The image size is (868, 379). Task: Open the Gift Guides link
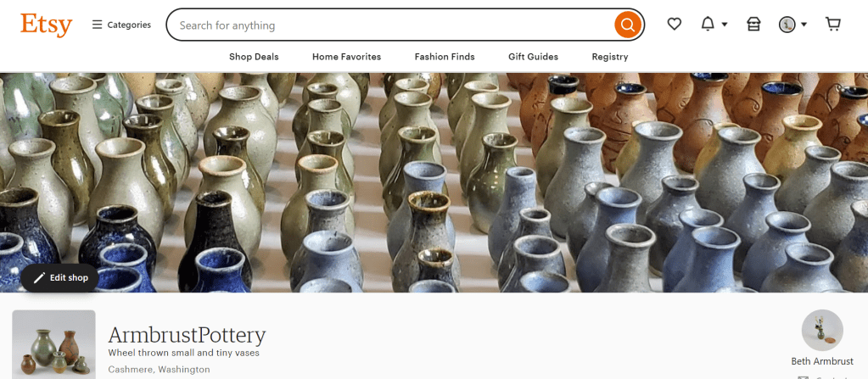click(533, 57)
